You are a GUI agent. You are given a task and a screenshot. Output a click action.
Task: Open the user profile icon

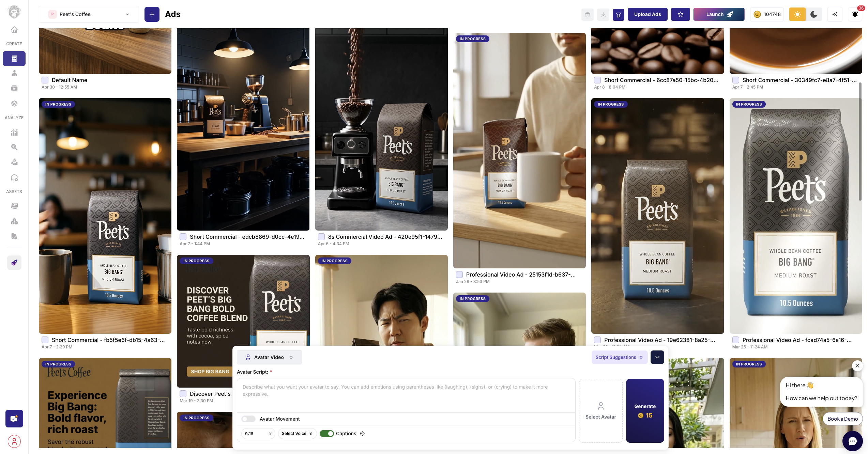click(14, 441)
